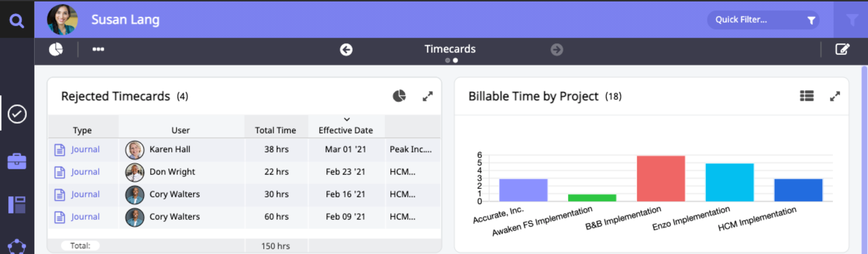Viewport: 868px width, 254px height.
Task: Open Don Wright's Journal timecard link
Action: [x=85, y=172]
